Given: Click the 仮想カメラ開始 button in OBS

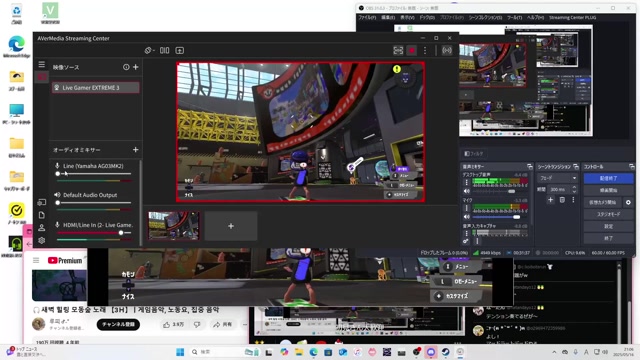Looking at the screenshot, I should 602,202.
